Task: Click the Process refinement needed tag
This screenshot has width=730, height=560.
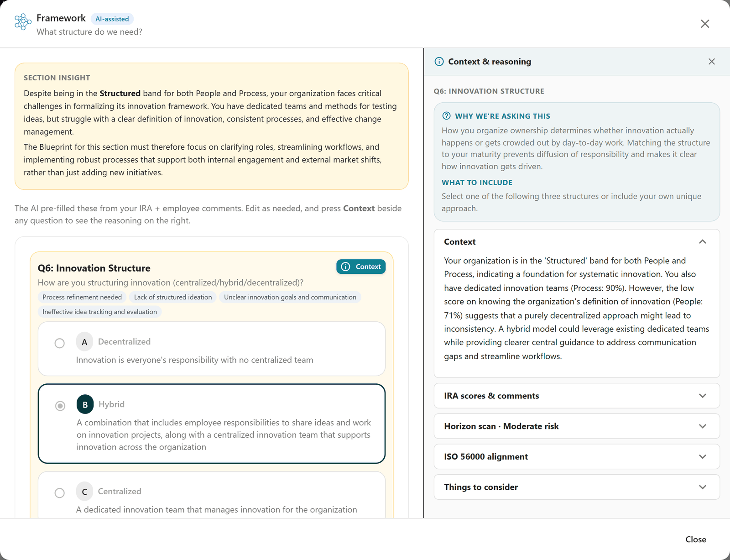Action: 82,297
